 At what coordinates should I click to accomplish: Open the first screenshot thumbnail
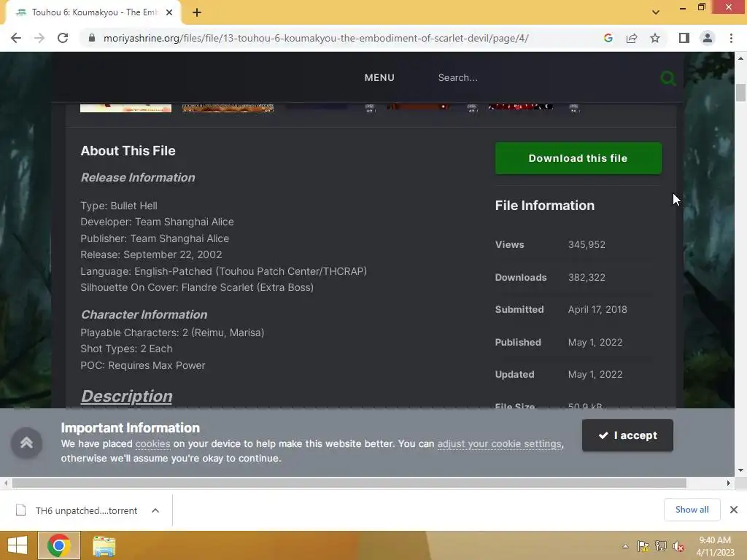(125, 108)
